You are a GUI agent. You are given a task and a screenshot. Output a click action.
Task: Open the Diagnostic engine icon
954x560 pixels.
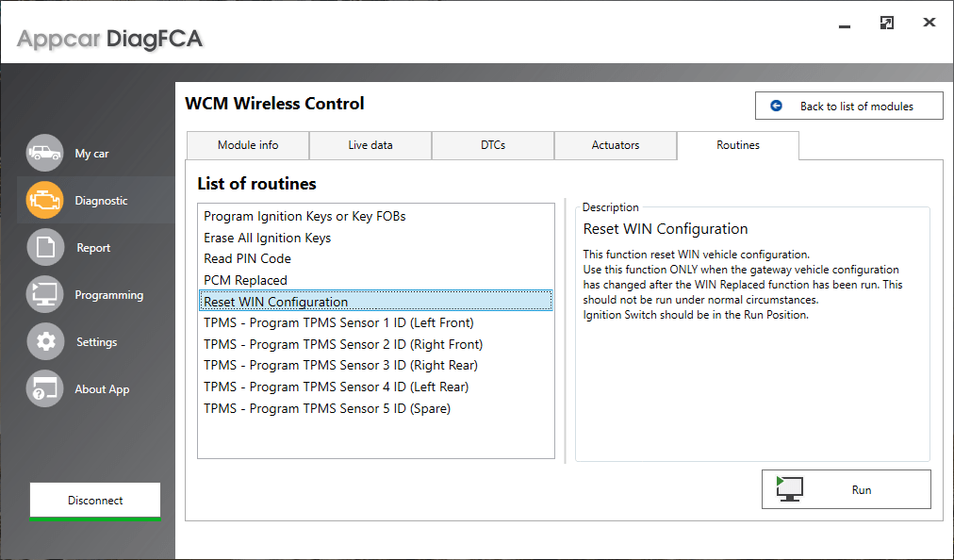point(44,200)
